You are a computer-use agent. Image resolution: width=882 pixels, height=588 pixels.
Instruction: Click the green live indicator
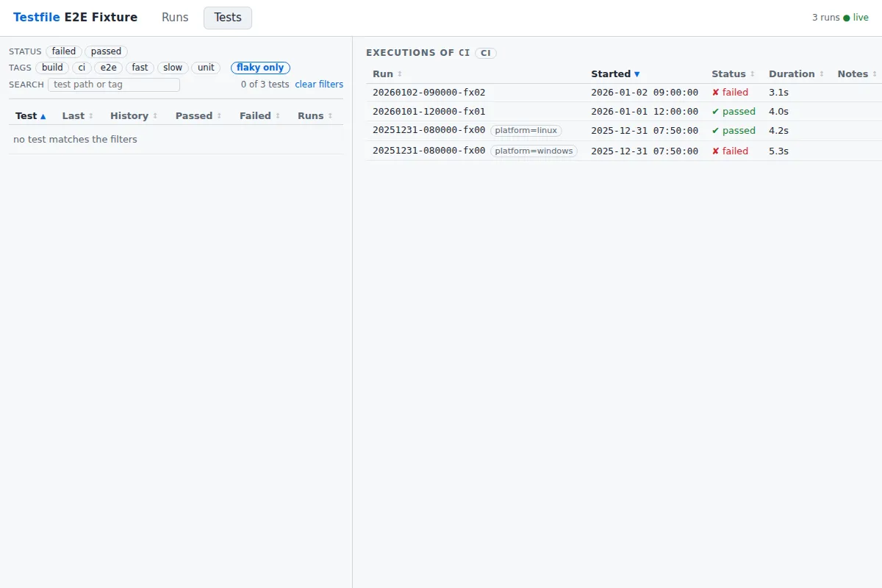coord(856,18)
